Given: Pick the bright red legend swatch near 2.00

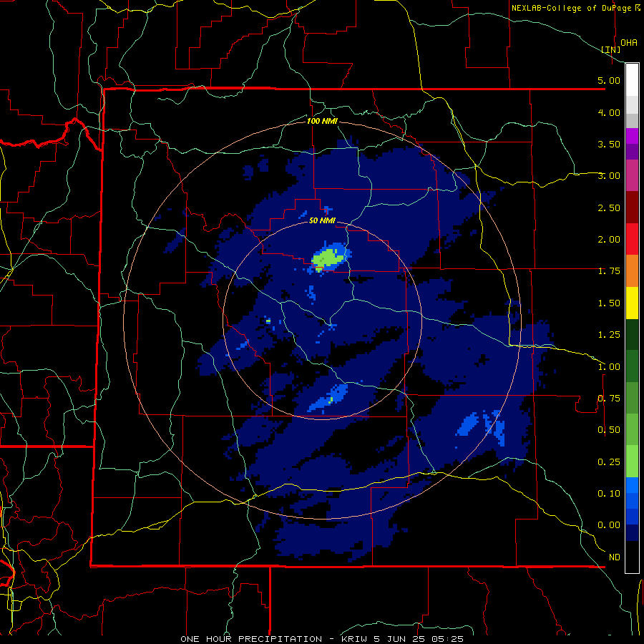Looking at the screenshot, I should (x=632, y=239).
